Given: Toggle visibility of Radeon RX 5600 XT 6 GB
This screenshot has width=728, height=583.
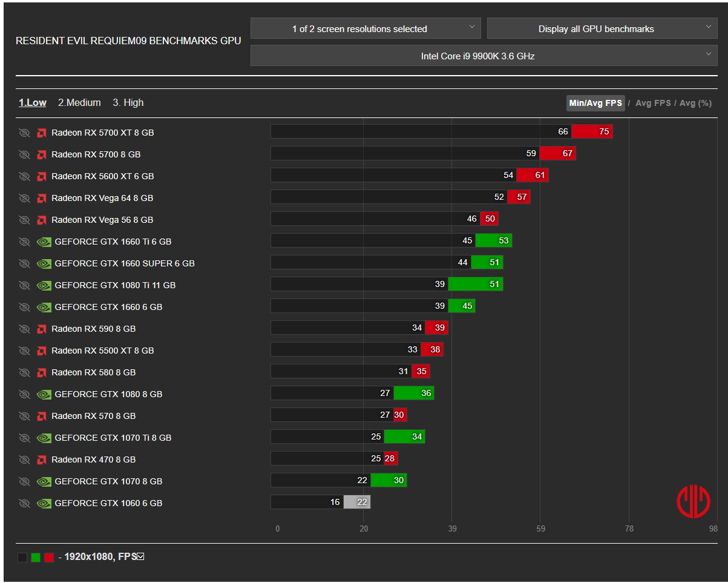Looking at the screenshot, I should coord(24,176).
